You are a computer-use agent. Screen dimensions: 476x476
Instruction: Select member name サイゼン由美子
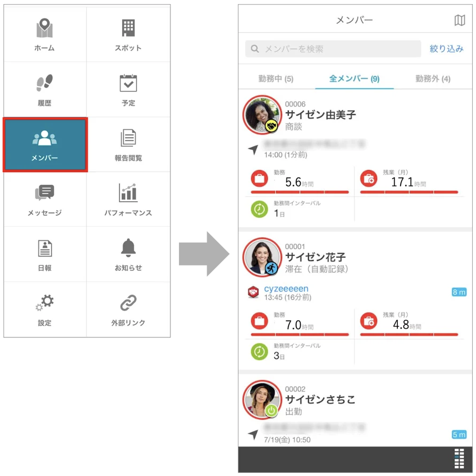pyautogui.click(x=320, y=115)
